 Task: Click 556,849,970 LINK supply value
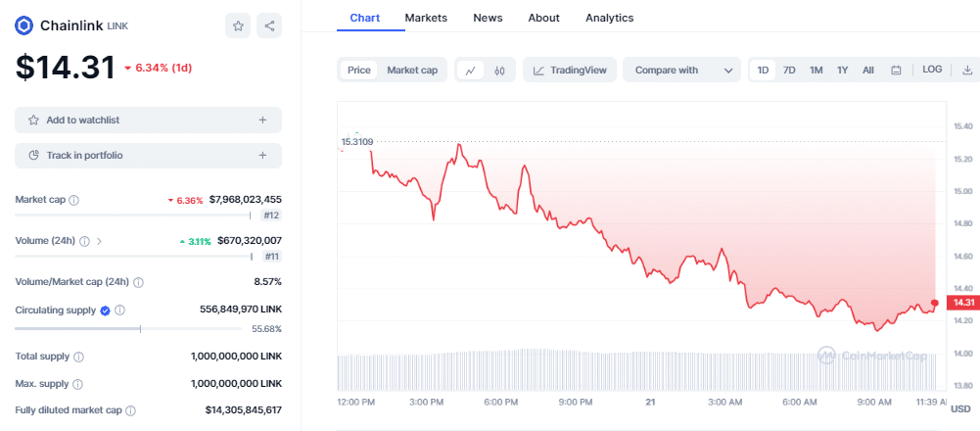coord(241,309)
